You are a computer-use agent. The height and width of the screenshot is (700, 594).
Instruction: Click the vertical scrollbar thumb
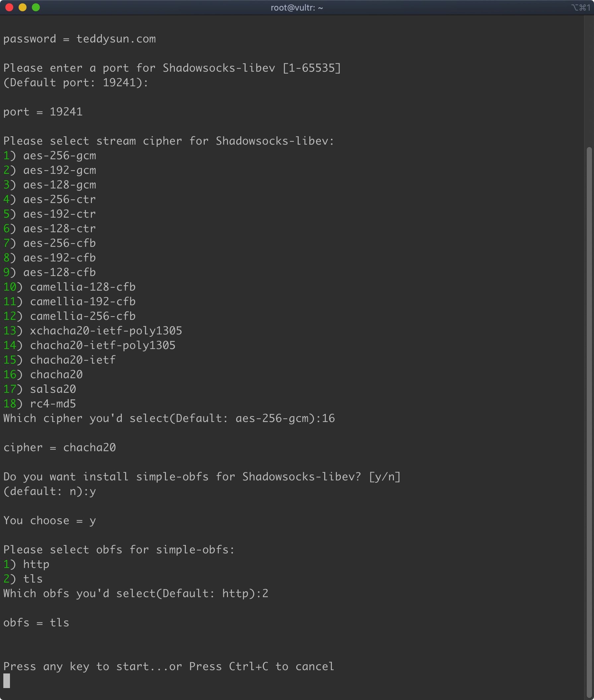pyautogui.click(x=589, y=421)
